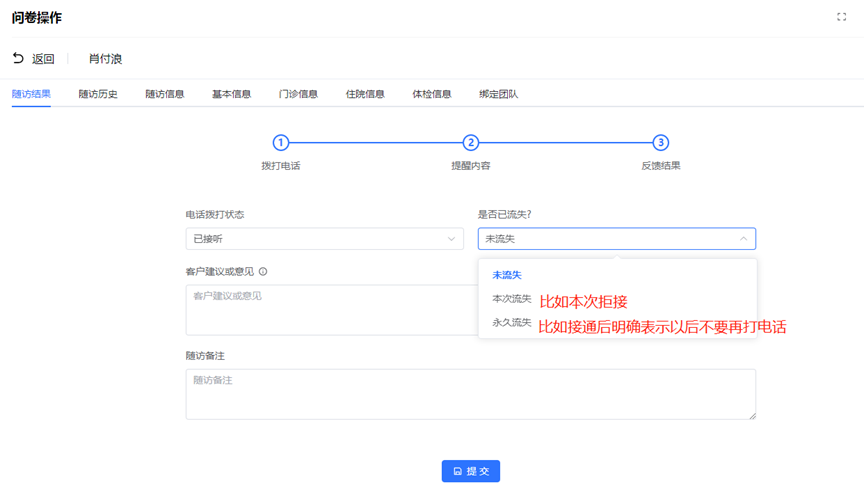The image size is (864, 486).
Task: Click the 返回 back link
Action: [43, 58]
